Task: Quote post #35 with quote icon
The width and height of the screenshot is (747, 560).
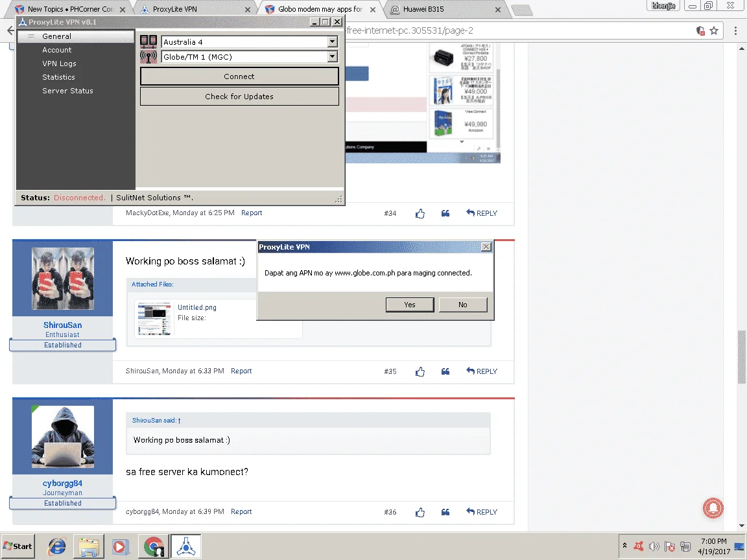Action: (x=445, y=371)
